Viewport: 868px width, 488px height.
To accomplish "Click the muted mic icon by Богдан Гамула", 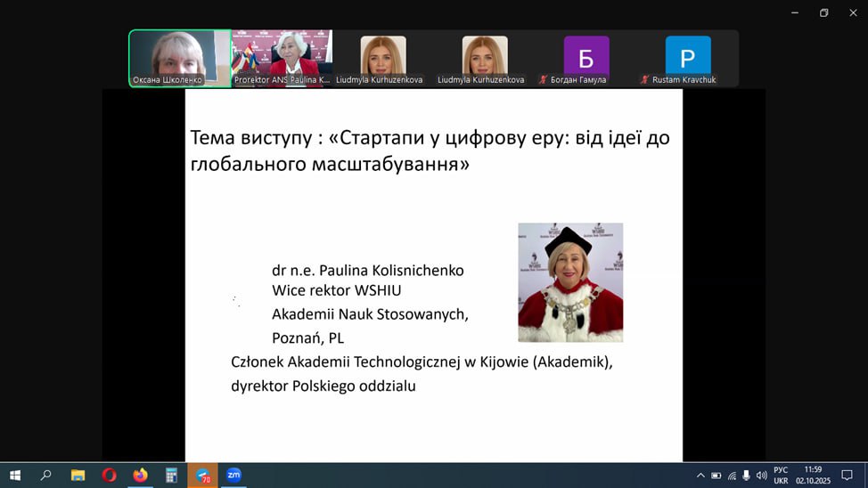I will click(x=544, y=80).
